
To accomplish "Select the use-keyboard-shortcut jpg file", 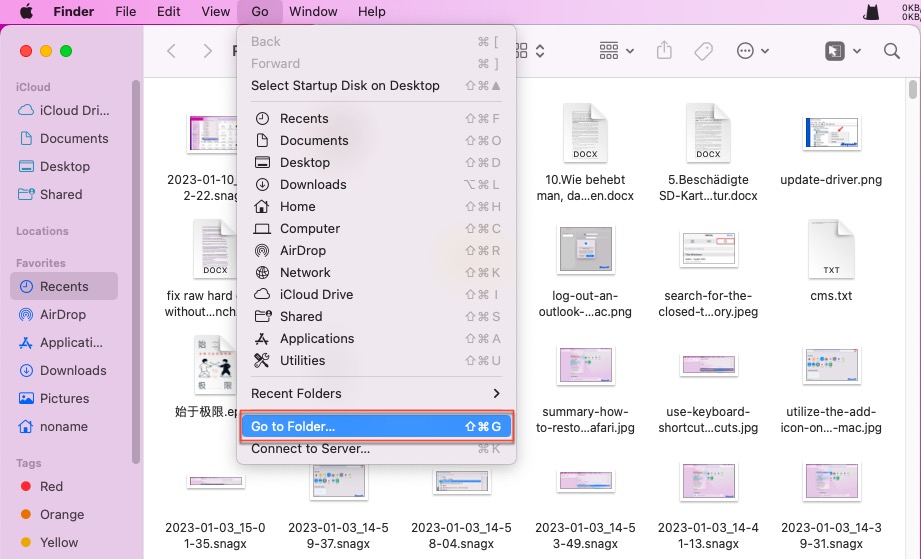I will click(708, 365).
